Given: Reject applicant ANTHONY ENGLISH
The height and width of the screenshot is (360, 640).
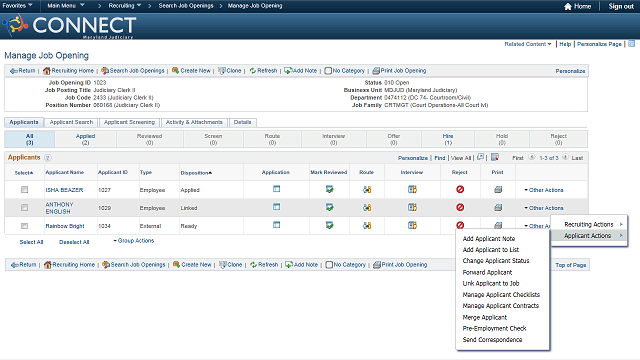Looking at the screenshot, I should [460, 207].
